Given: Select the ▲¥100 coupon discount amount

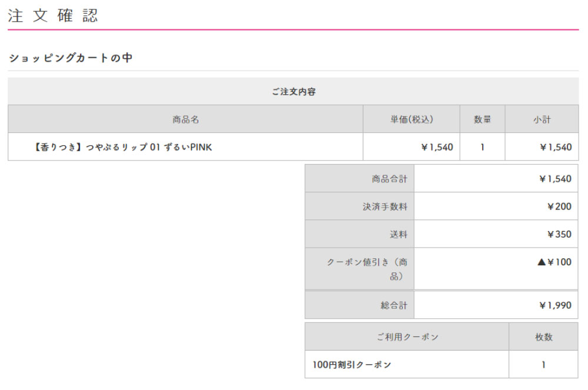Looking at the screenshot, I should pyautogui.click(x=554, y=262).
